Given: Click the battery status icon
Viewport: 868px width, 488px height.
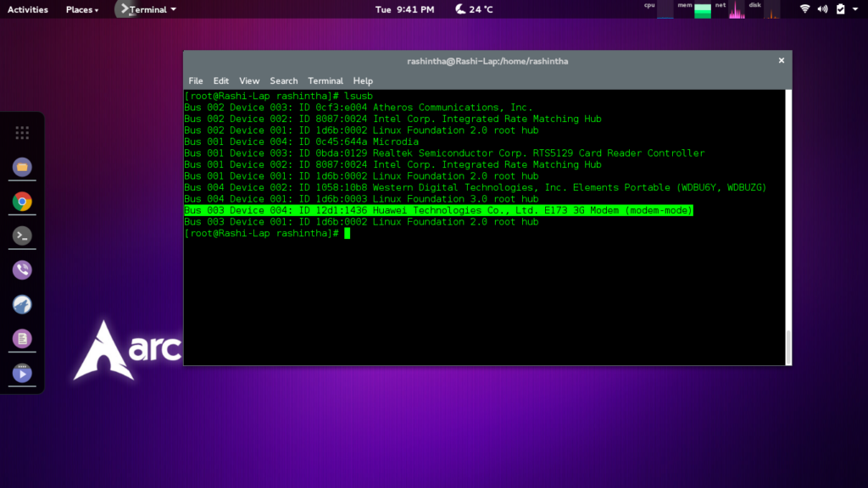Looking at the screenshot, I should [x=840, y=9].
